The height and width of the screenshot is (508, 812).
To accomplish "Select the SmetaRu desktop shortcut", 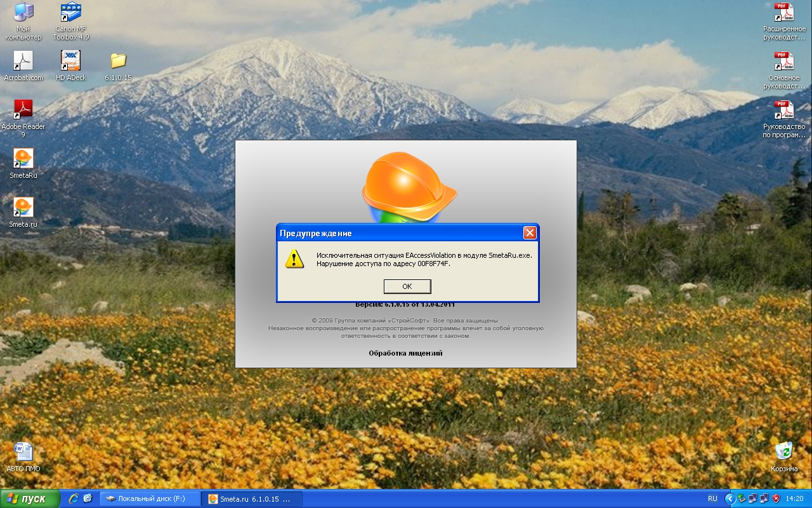I will (x=23, y=163).
